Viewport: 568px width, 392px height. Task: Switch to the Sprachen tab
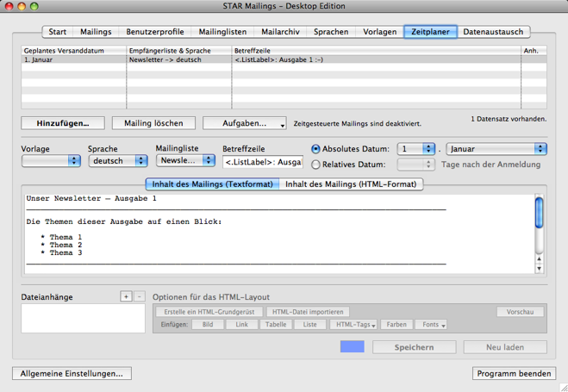[x=331, y=32]
